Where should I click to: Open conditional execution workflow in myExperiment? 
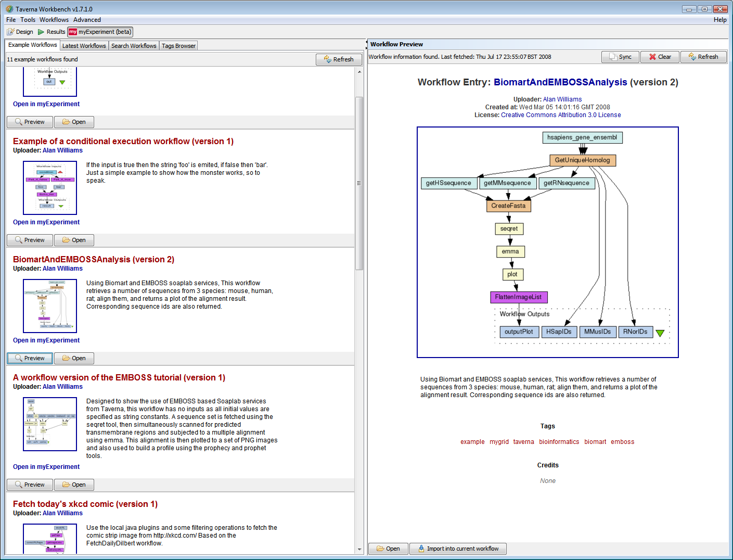[46, 222]
